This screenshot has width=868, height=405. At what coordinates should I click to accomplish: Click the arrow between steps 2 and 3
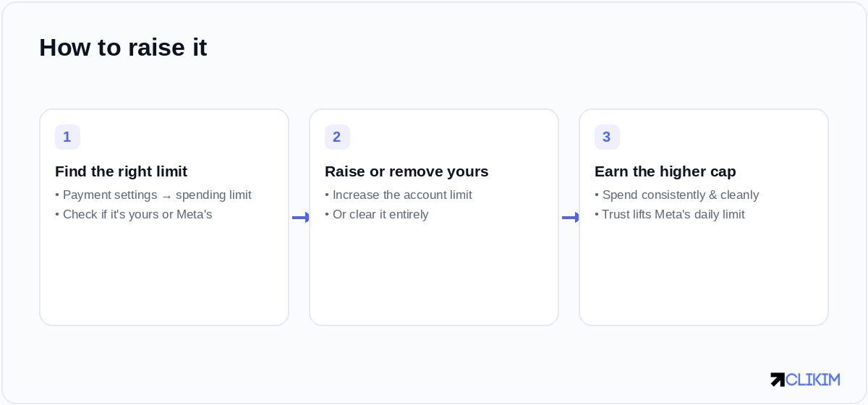[x=570, y=217]
